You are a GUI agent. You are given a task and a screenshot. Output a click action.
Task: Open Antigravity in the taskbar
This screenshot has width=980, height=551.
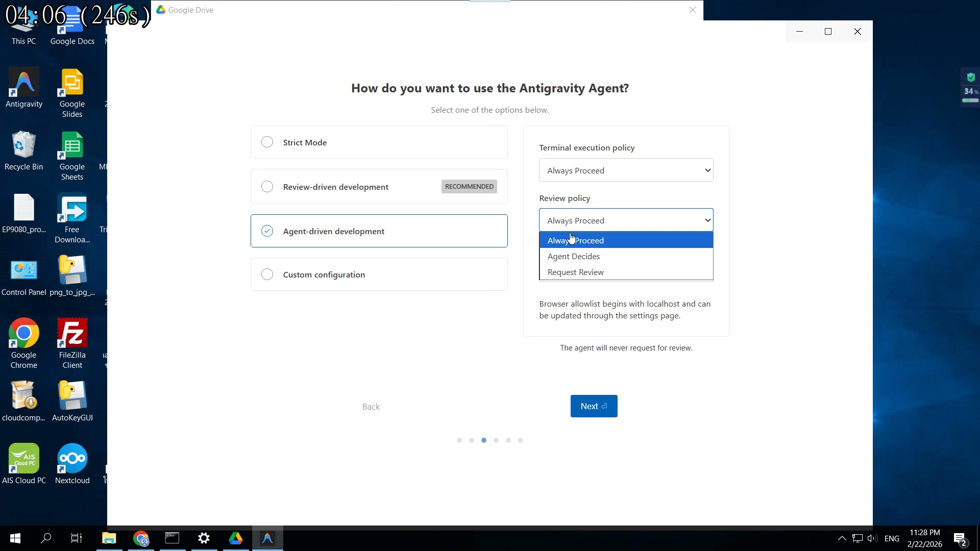click(267, 538)
